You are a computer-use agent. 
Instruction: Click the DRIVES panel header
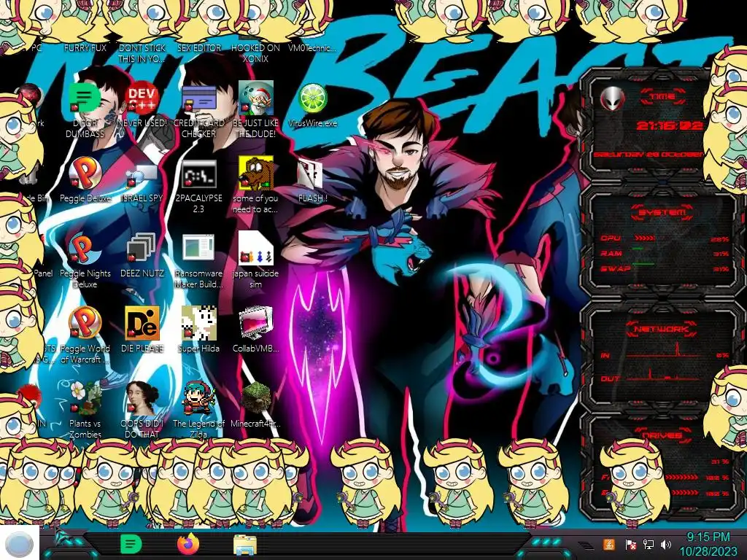pos(662,435)
